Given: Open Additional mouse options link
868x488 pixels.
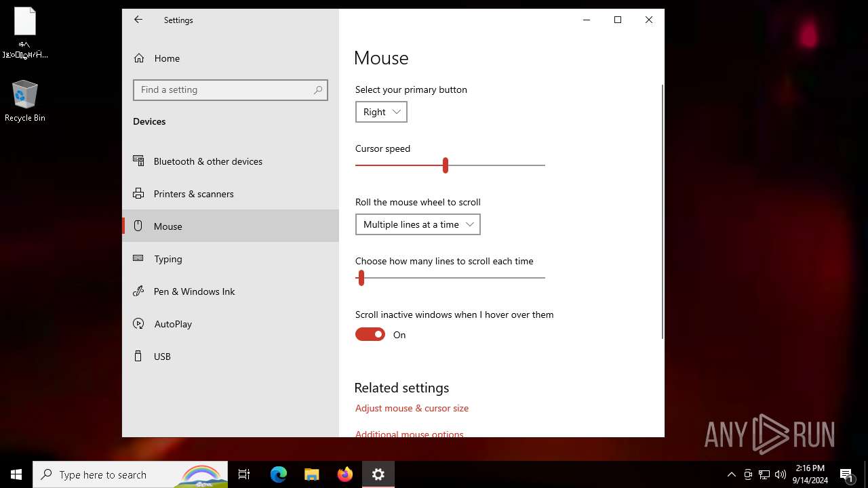Looking at the screenshot, I should [x=410, y=434].
